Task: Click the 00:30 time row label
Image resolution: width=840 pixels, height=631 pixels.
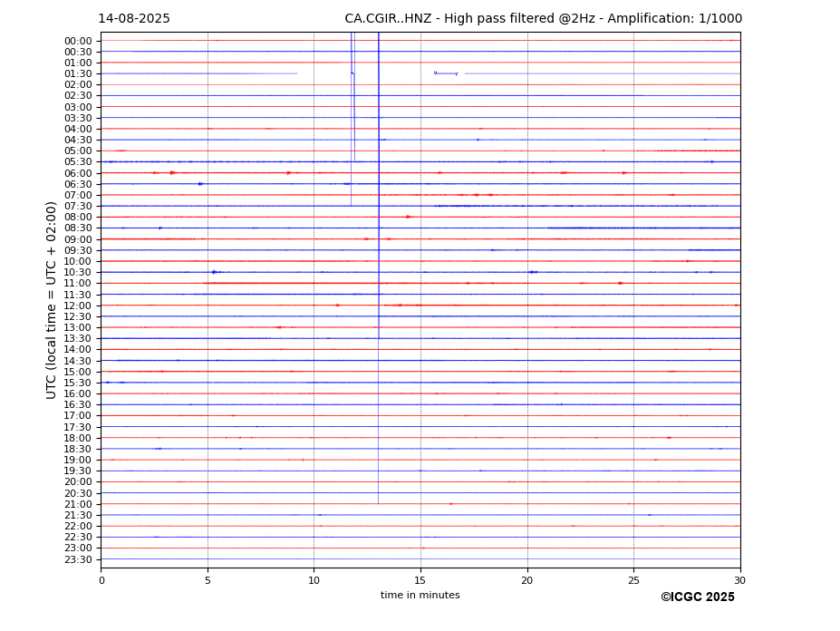Action: pos(78,52)
